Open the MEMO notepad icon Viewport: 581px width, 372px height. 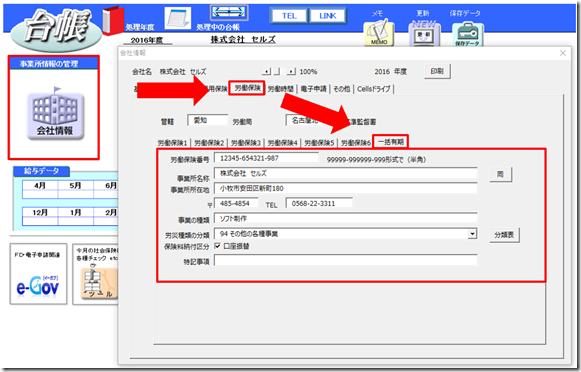click(379, 33)
